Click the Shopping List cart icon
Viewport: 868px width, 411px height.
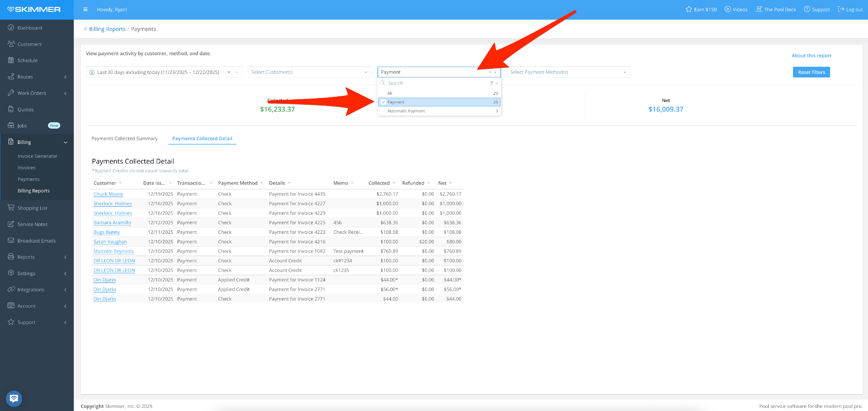pos(11,208)
